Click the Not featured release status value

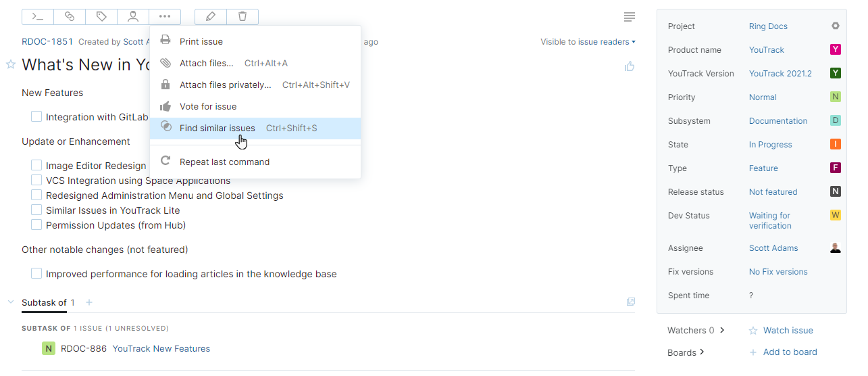pos(773,192)
